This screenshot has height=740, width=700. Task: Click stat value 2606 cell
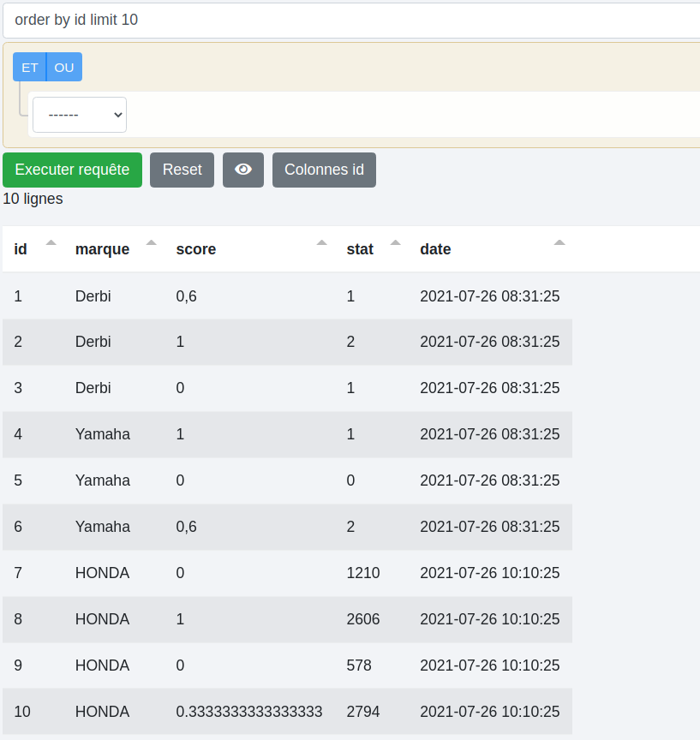(363, 619)
